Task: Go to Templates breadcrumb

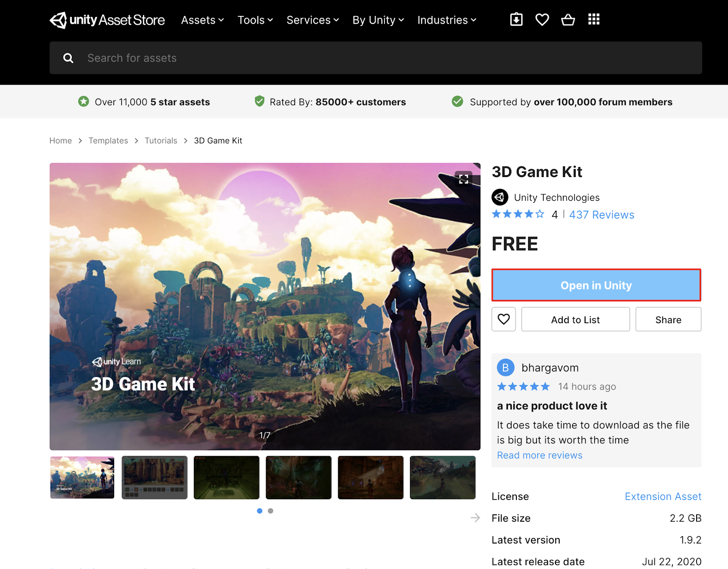Action: coord(108,141)
